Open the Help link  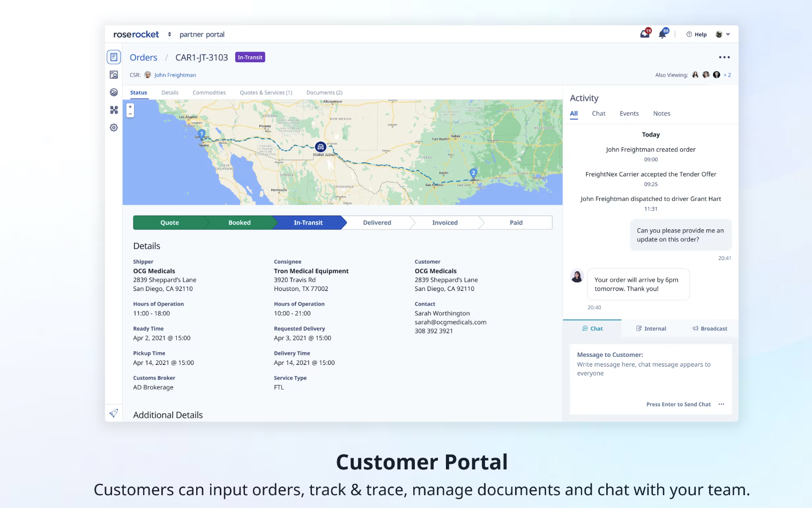(x=696, y=34)
